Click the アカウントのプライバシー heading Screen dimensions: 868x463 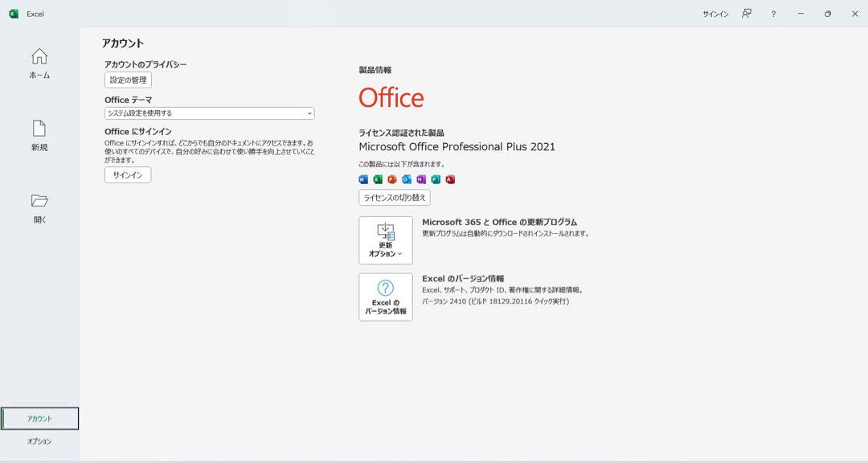[145, 64]
